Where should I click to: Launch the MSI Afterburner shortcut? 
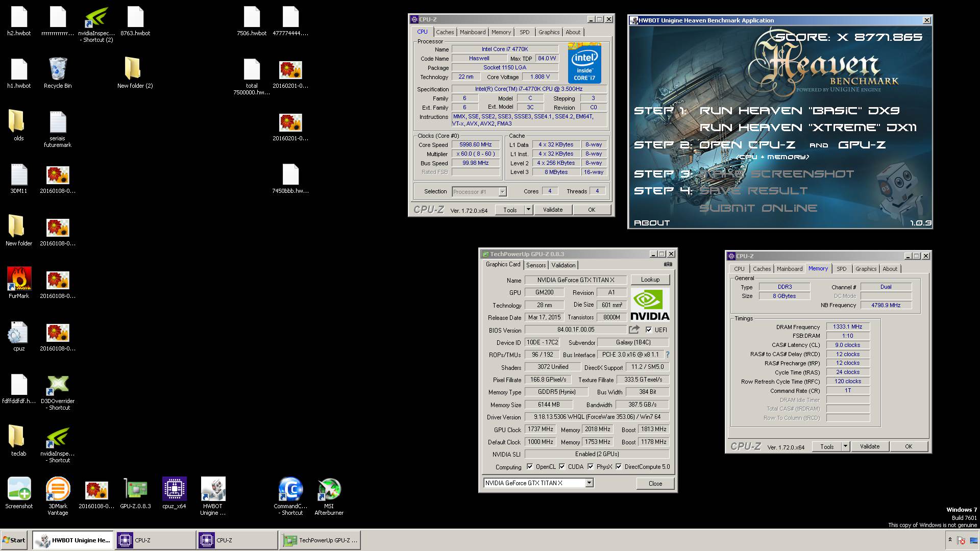329,496
